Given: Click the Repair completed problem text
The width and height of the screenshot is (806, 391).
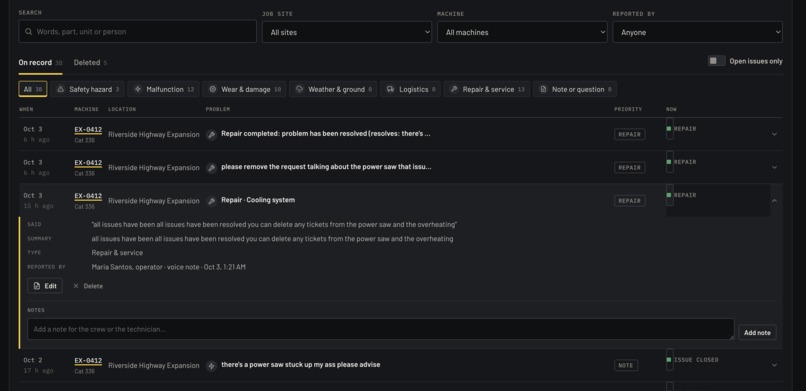Looking at the screenshot, I should (x=326, y=134).
